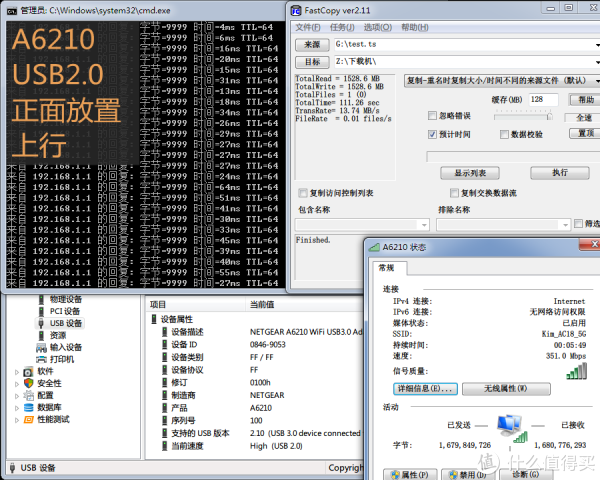Select the 输入设备 tree item
This screenshot has height=480, width=600.
pyautogui.click(x=66, y=348)
